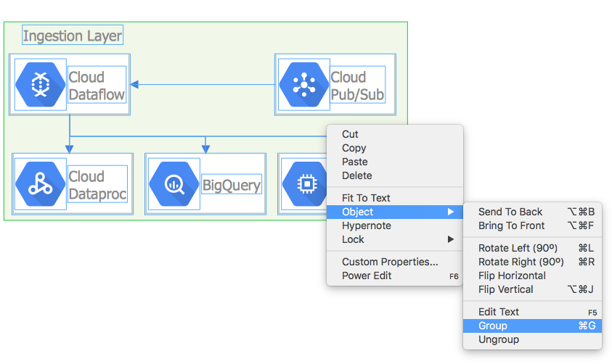Click the Ingestion Layer title text

click(x=73, y=36)
